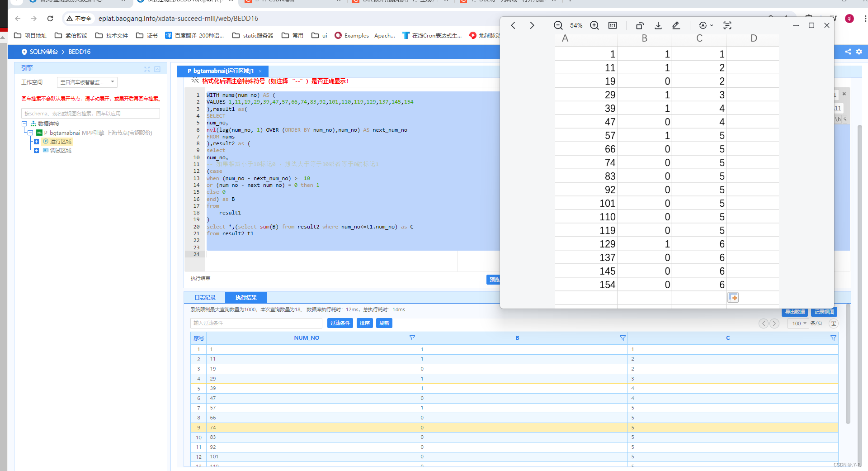
Task: Download the image from viewer toolbar
Action: [x=658, y=25]
